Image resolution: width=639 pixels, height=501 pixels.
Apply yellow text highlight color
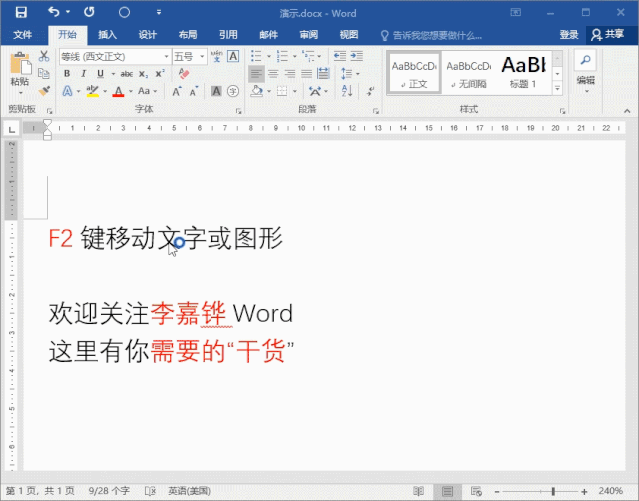point(93,91)
